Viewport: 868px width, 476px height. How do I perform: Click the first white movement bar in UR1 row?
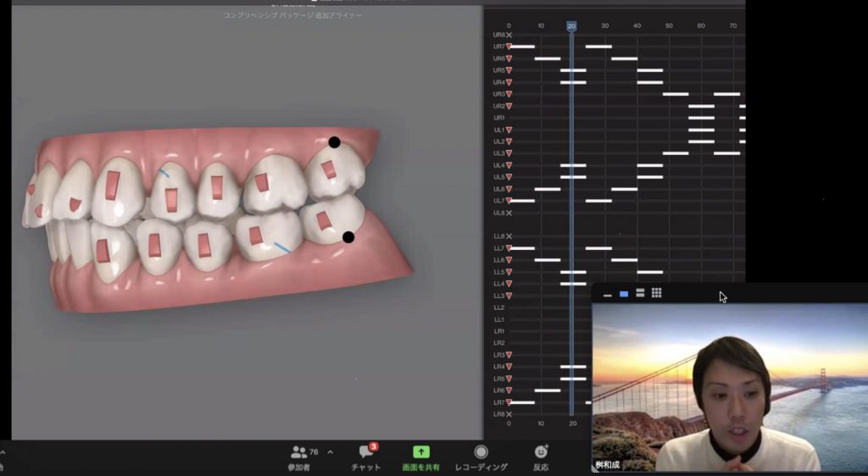tap(701, 118)
